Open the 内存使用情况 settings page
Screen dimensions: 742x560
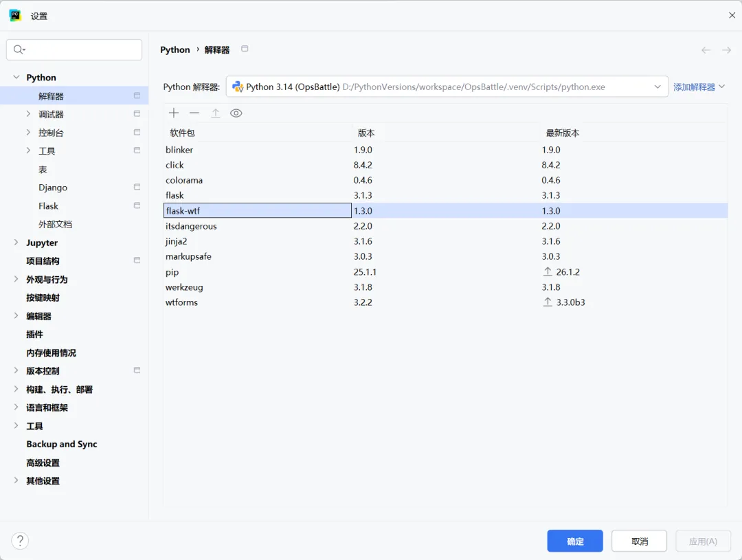51,352
